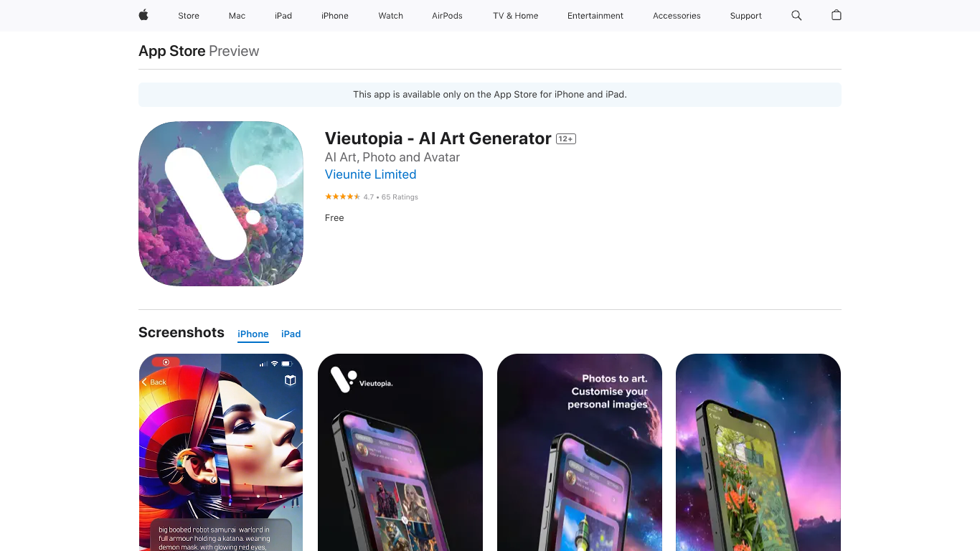
Task: Open the Support menu item
Action: pyautogui.click(x=745, y=16)
